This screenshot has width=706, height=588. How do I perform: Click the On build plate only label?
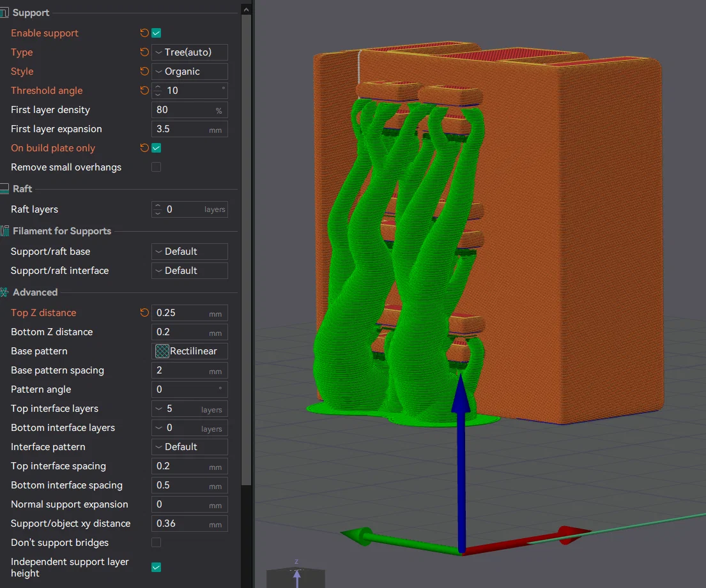coord(53,148)
